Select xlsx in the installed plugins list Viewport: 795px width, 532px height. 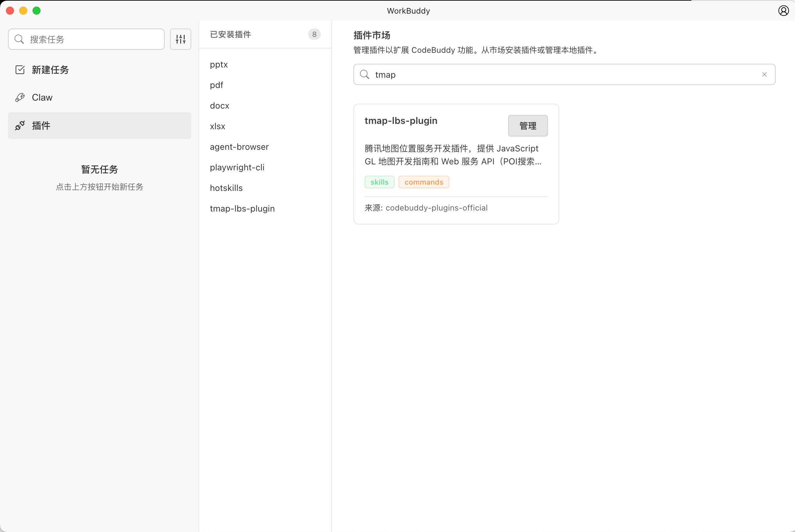click(218, 126)
